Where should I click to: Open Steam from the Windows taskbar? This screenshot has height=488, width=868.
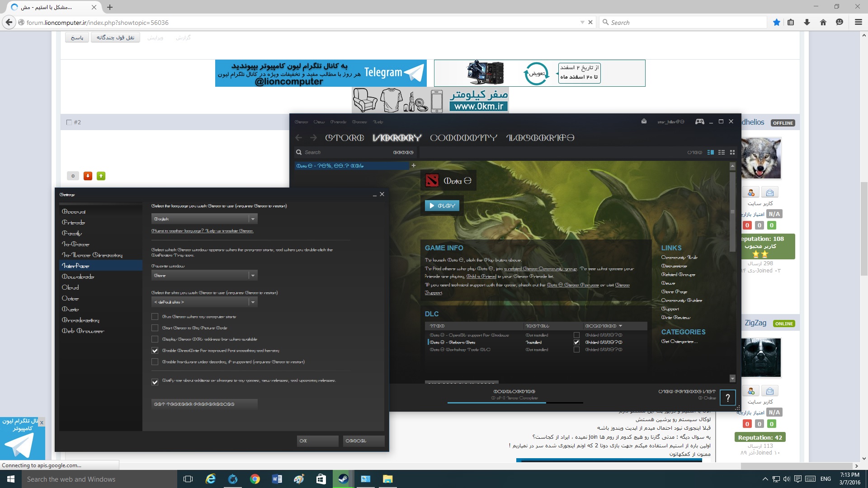(x=343, y=479)
